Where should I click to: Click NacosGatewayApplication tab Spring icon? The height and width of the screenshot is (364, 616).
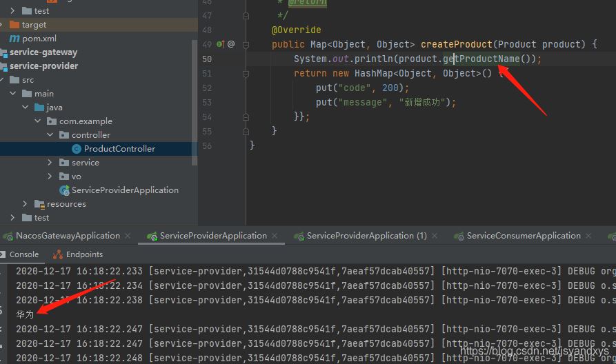8,236
